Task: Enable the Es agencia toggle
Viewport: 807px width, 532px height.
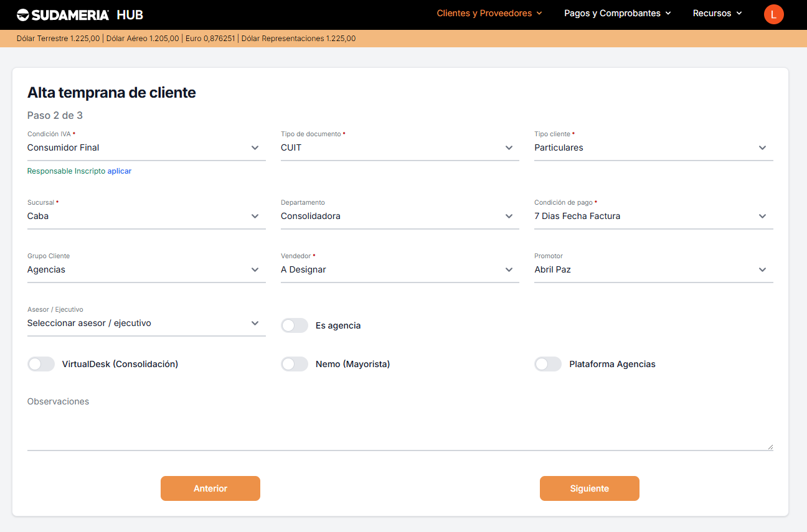Action: tap(295, 325)
